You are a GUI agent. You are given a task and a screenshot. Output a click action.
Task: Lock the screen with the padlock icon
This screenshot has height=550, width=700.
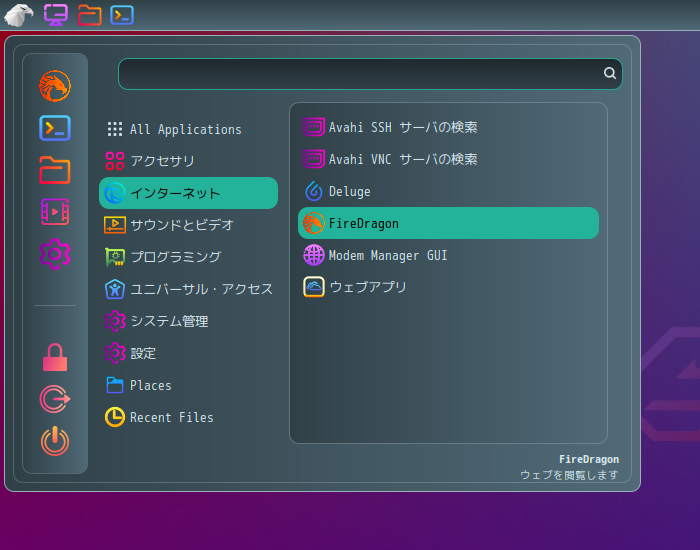(x=55, y=357)
